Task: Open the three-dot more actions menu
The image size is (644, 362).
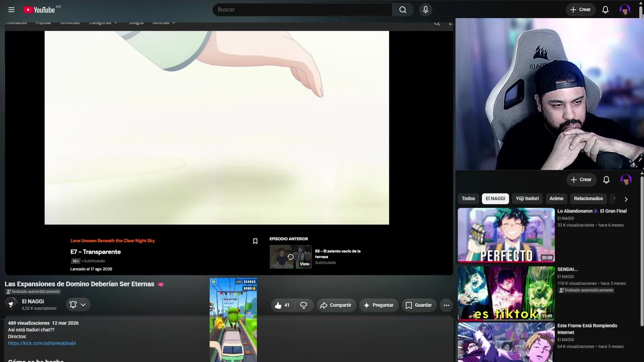Action: (446, 305)
